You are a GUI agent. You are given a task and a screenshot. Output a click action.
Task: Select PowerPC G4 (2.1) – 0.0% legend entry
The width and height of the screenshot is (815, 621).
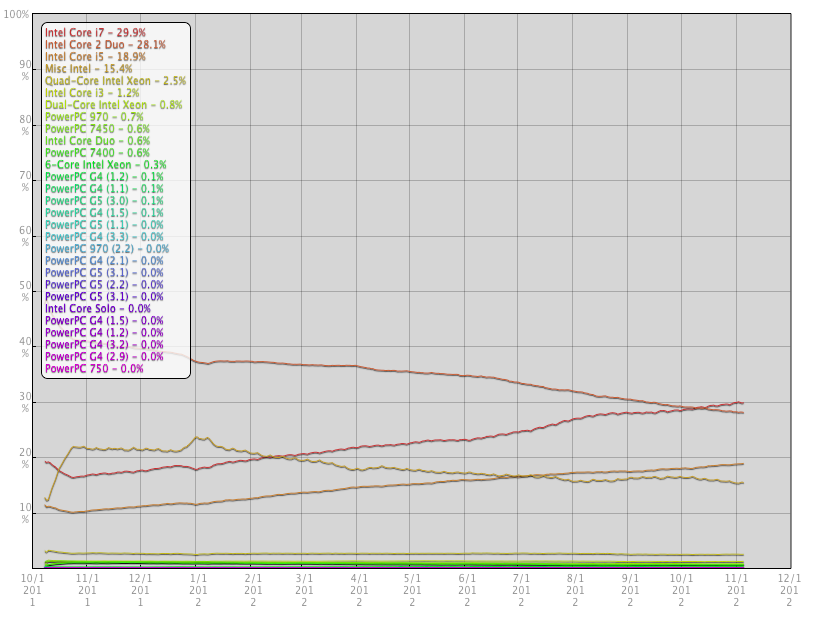click(104, 260)
